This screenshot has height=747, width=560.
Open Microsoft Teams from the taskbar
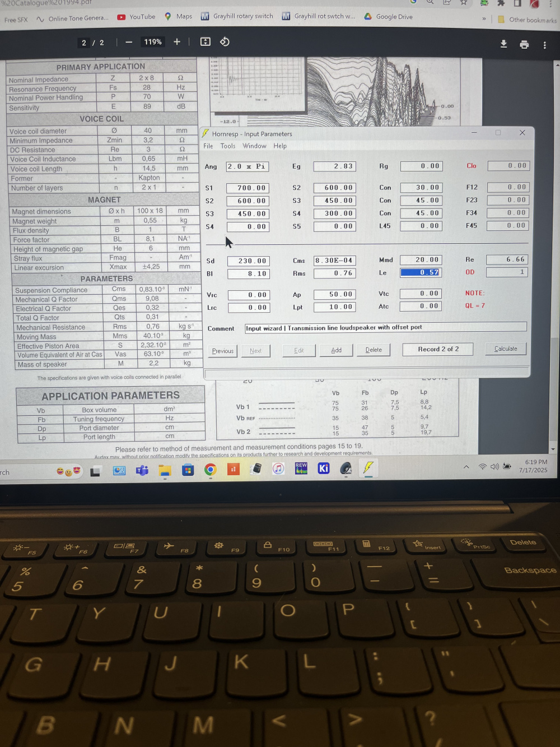[x=142, y=471]
